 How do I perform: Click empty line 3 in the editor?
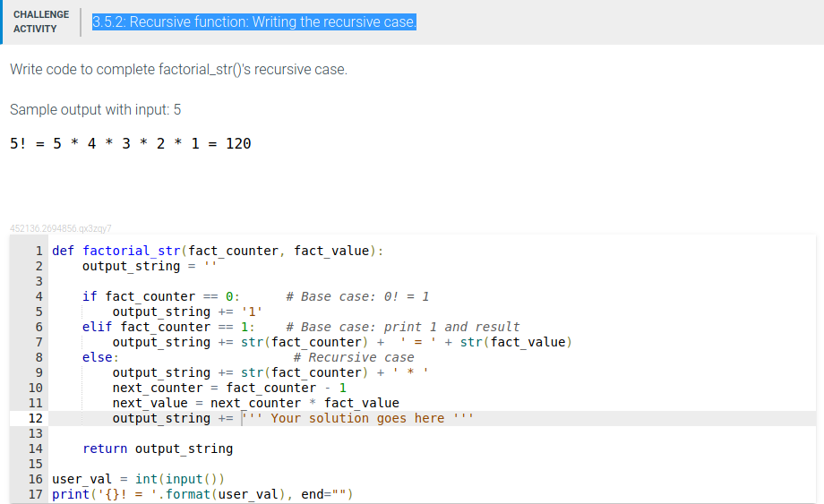pos(432,281)
